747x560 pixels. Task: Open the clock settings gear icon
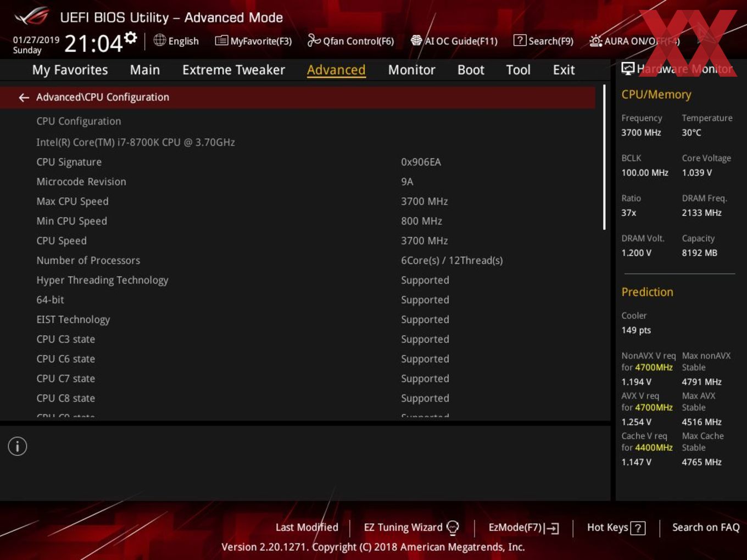click(131, 37)
